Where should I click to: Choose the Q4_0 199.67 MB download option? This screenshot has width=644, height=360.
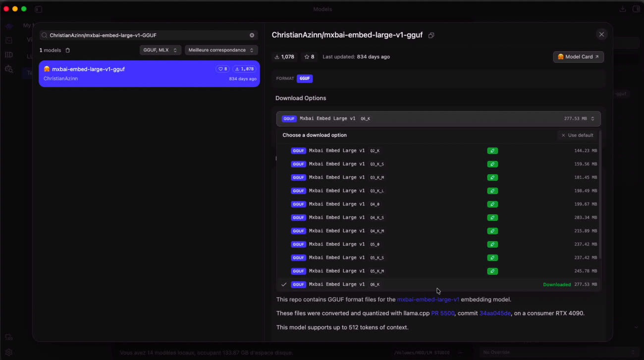pos(438,204)
